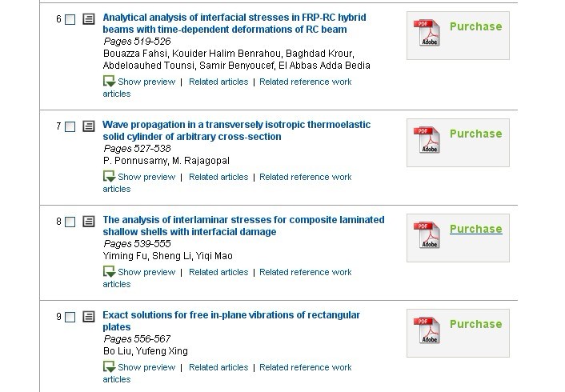The image size is (565, 392).
Task: Click document icon beside article 6 title
Action: click(89, 18)
